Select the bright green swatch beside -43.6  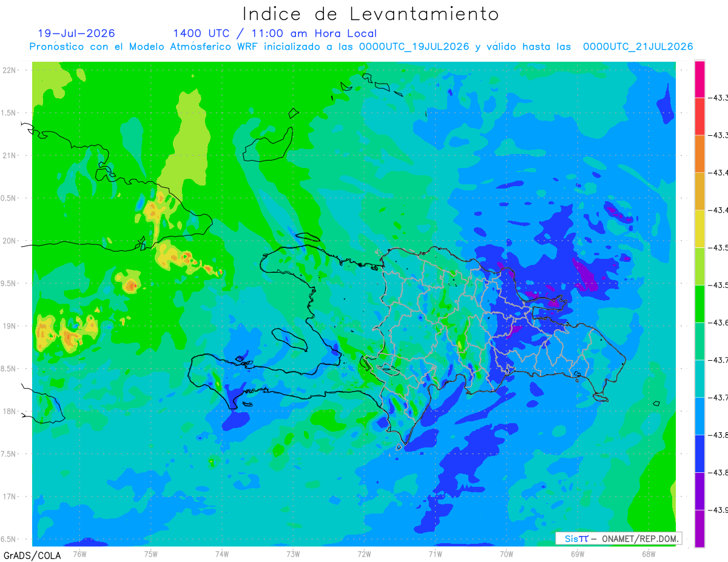point(699,303)
